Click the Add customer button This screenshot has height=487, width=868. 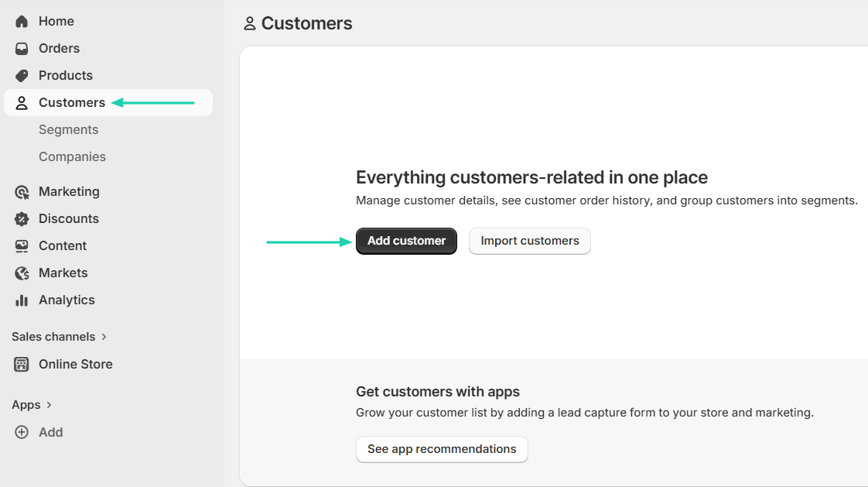pos(406,241)
